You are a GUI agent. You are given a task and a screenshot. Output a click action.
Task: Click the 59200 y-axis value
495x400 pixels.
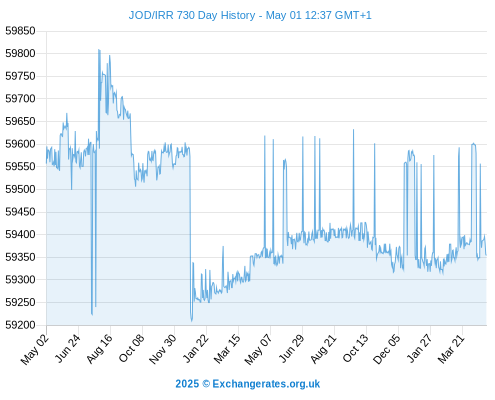pyautogui.click(x=20, y=325)
